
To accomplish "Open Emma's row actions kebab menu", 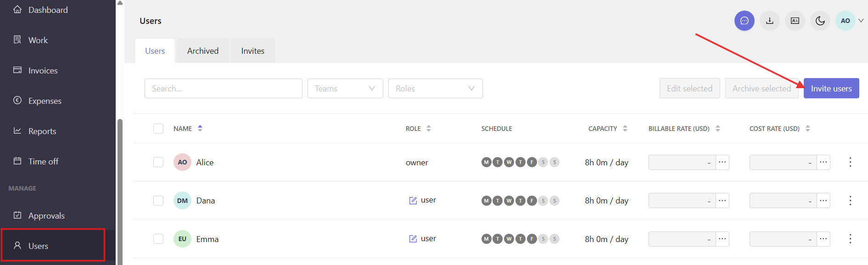I will coord(850,239).
